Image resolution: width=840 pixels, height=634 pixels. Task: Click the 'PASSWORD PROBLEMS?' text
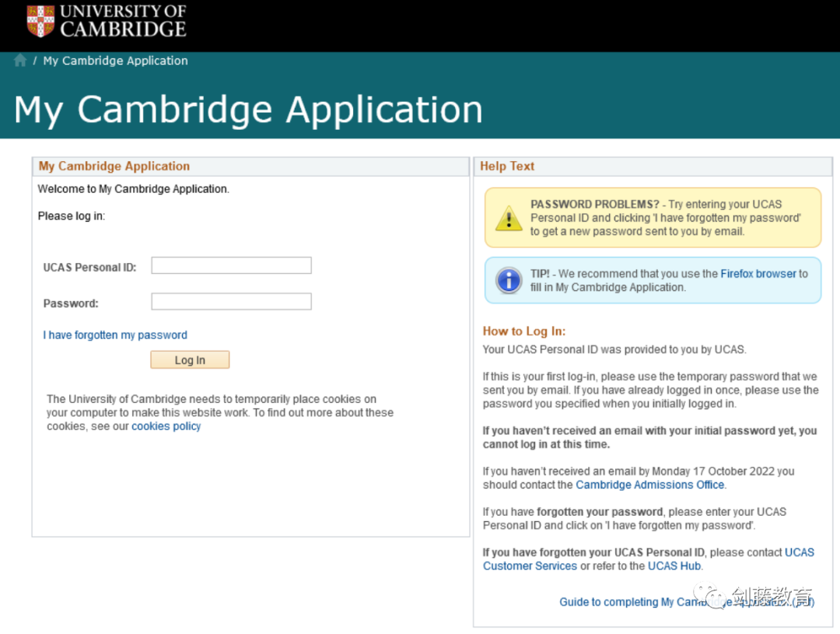[595, 204]
